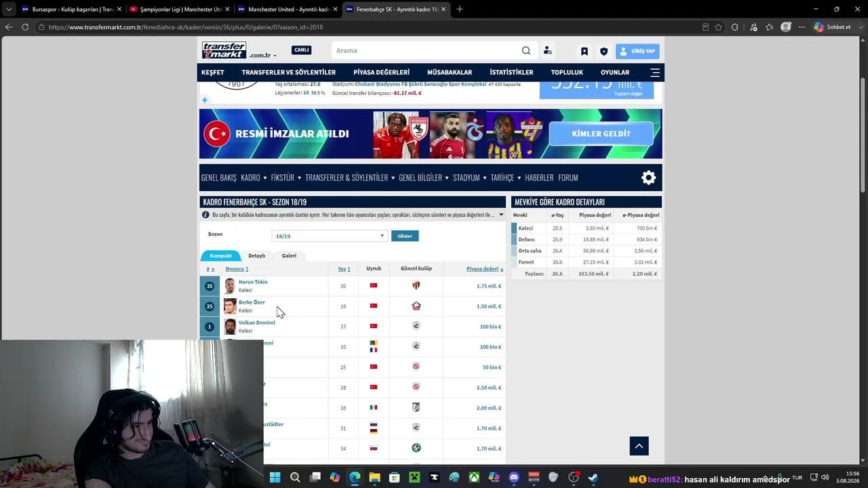Open the browser settings ellipsis menu
This screenshot has height=488, width=868.
click(802, 27)
